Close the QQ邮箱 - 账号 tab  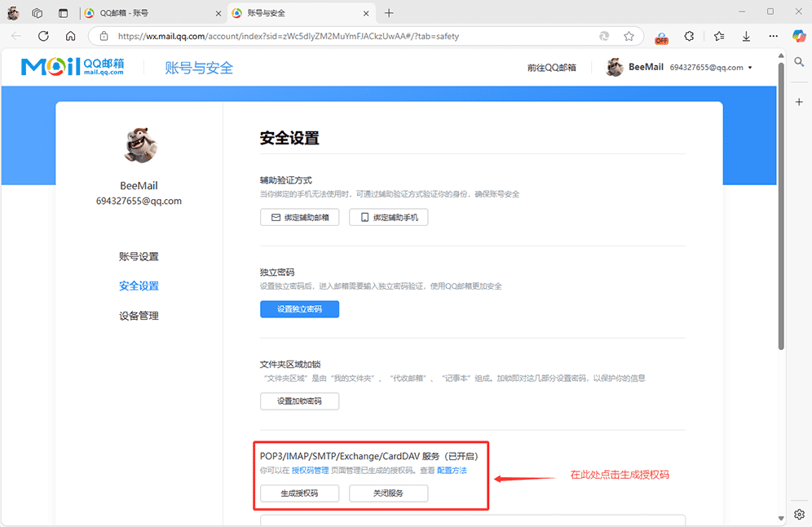(x=218, y=14)
